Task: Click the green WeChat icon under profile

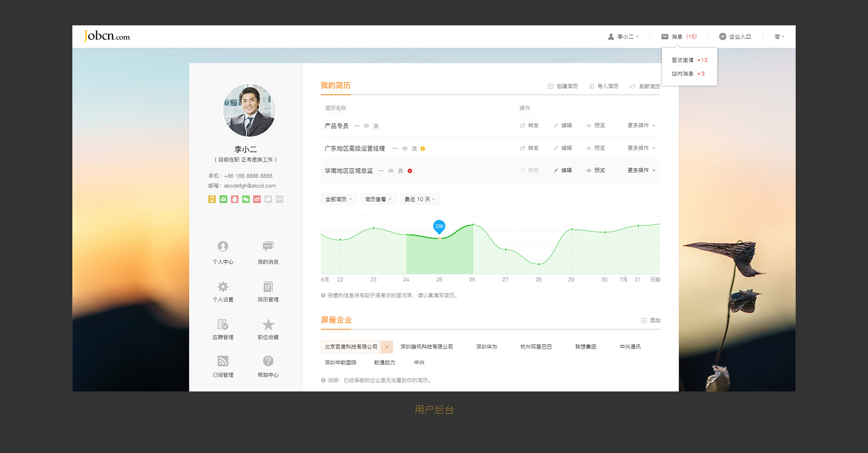Action: coord(246,199)
